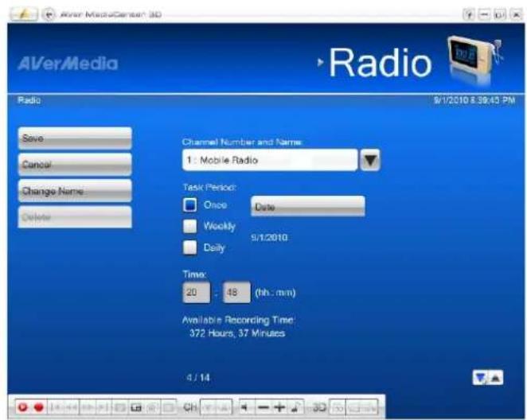Click the help icon in the title bar

(469, 14)
